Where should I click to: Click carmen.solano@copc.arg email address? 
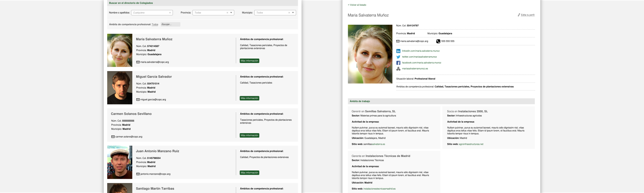point(129,137)
